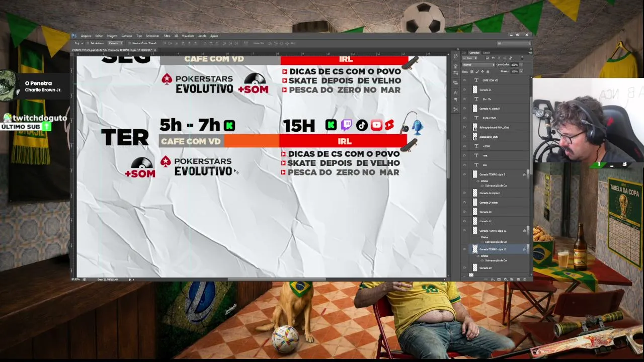The image size is (644, 362).
Task: Open the Camada menu
Action: [x=126, y=36]
